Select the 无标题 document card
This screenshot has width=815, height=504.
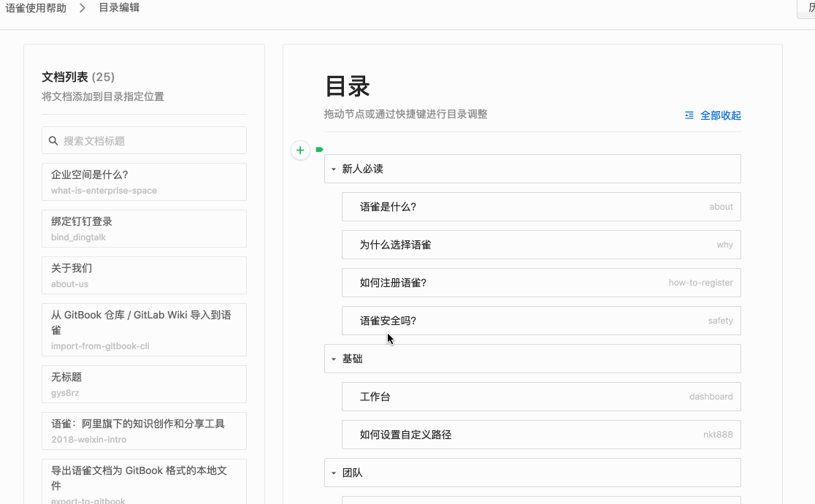tap(144, 384)
